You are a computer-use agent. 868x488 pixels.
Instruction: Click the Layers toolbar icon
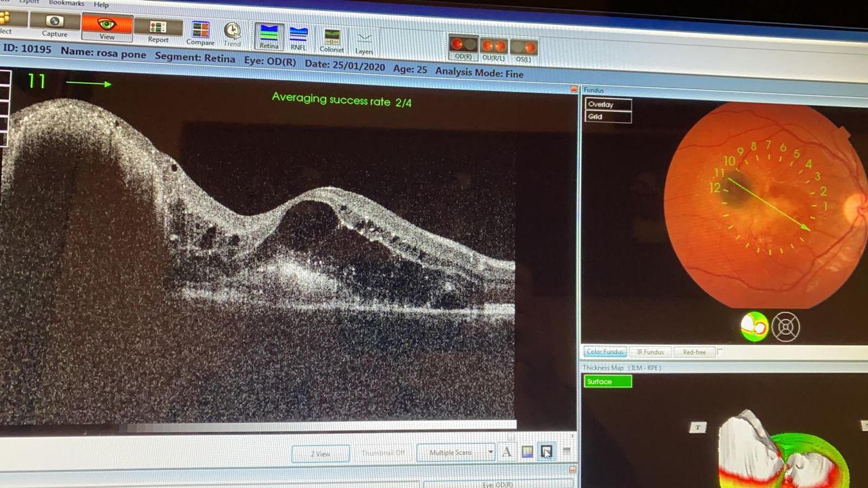(364, 40)
